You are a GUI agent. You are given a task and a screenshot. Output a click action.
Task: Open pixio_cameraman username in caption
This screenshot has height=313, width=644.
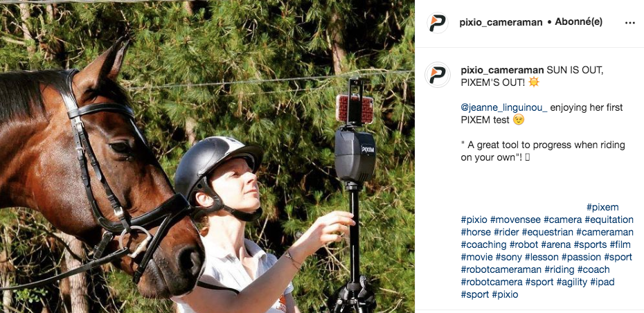pos(502,70)
